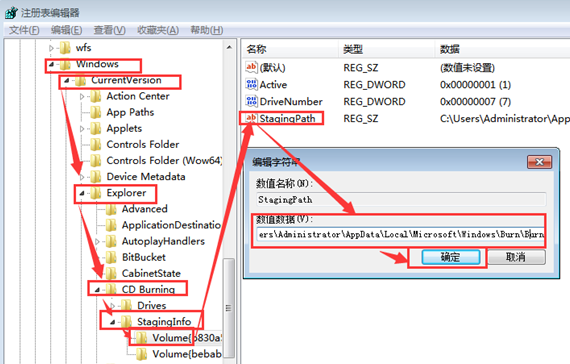570x364 pixels.
Task: Click the 名称 column header
Action: click(x=290, y=49)
